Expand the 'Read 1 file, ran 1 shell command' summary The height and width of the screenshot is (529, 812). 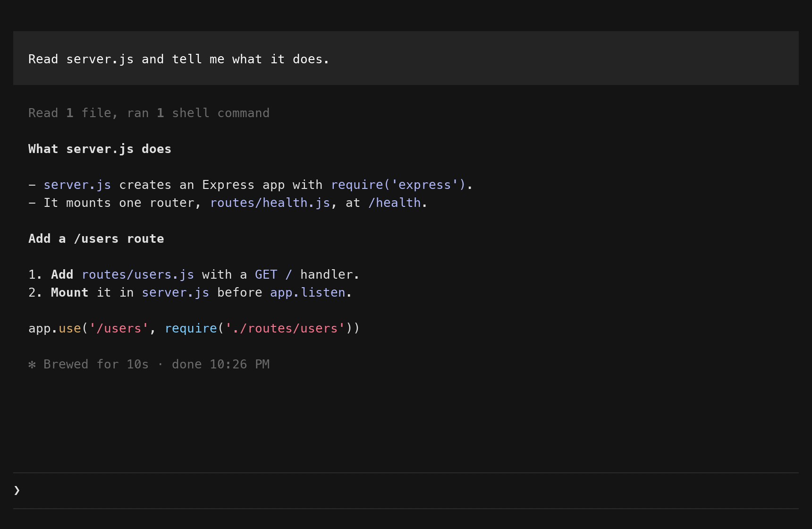[149, 113]
